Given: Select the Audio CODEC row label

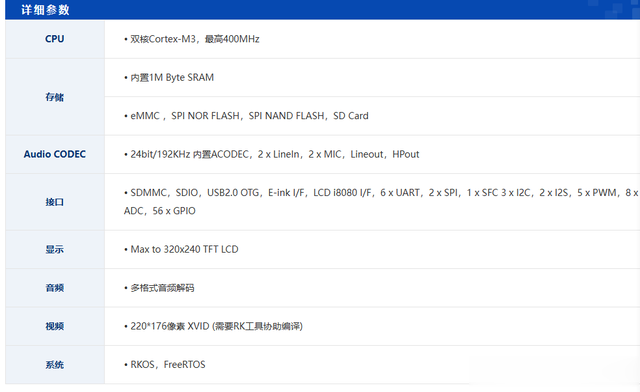Looking at the screenshot, I should coord(55,154).
